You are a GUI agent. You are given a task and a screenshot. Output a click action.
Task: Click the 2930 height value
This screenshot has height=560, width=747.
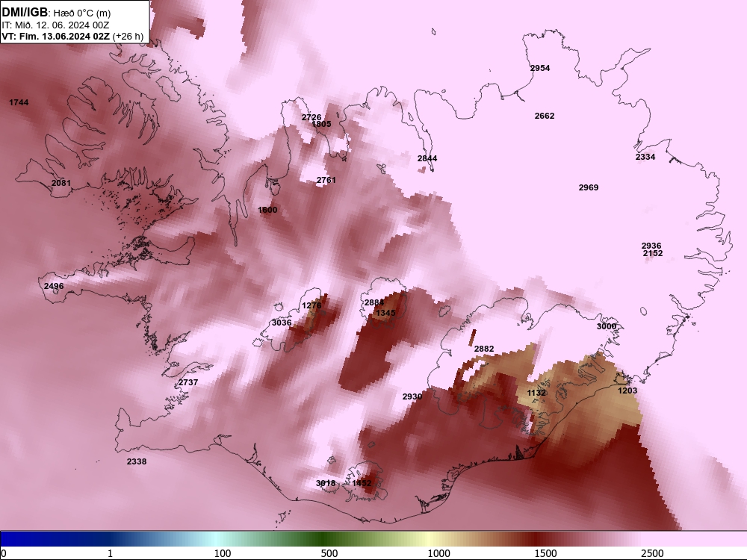coord(412,396)
